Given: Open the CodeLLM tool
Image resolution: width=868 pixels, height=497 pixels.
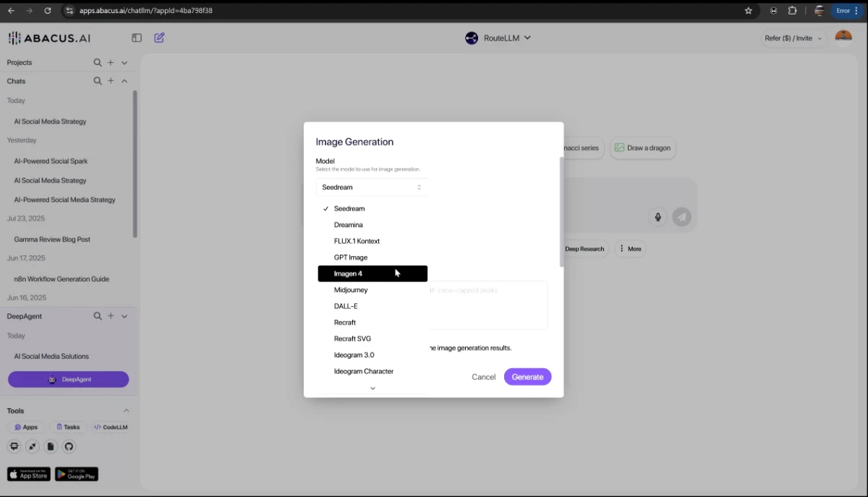Looking at the screenshot, I should tap(111, 427).
